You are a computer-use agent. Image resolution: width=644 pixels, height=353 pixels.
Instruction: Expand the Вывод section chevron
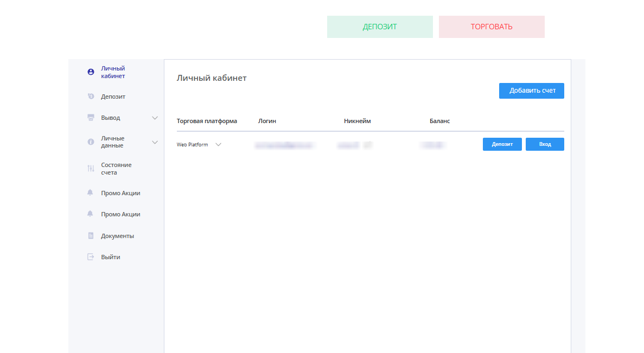pos(155,117)
